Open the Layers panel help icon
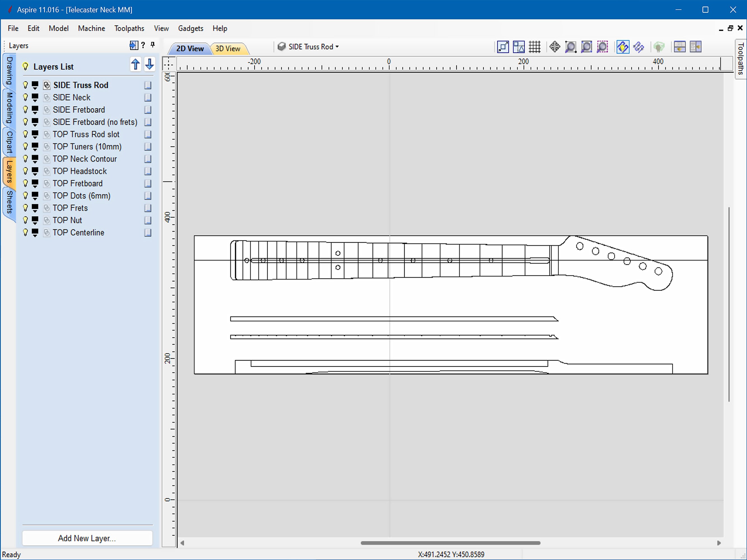747x560 pixels. (143, 45)
